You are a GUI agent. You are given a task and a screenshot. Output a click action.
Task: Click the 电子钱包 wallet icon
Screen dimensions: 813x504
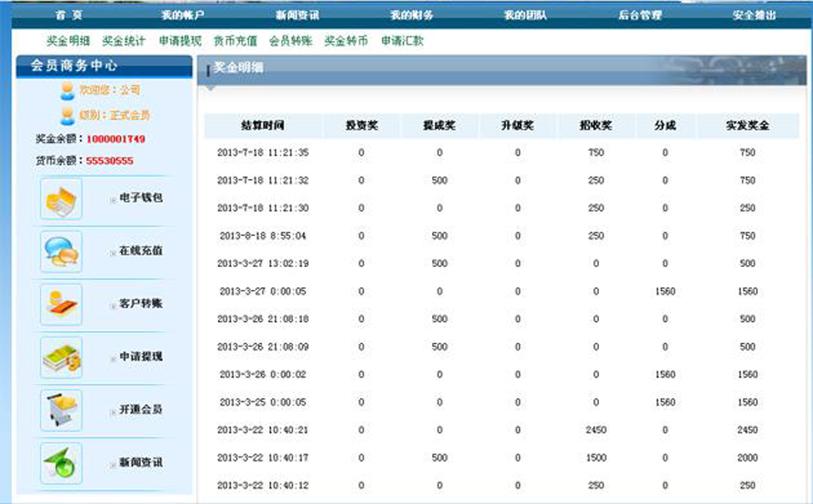tap(61, 199)
